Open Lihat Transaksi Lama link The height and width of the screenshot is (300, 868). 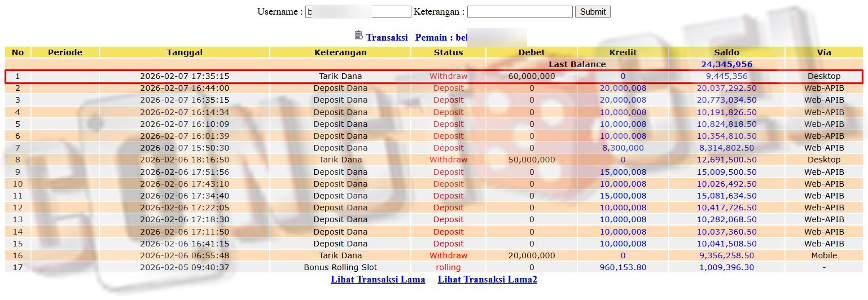coord(378,279)
